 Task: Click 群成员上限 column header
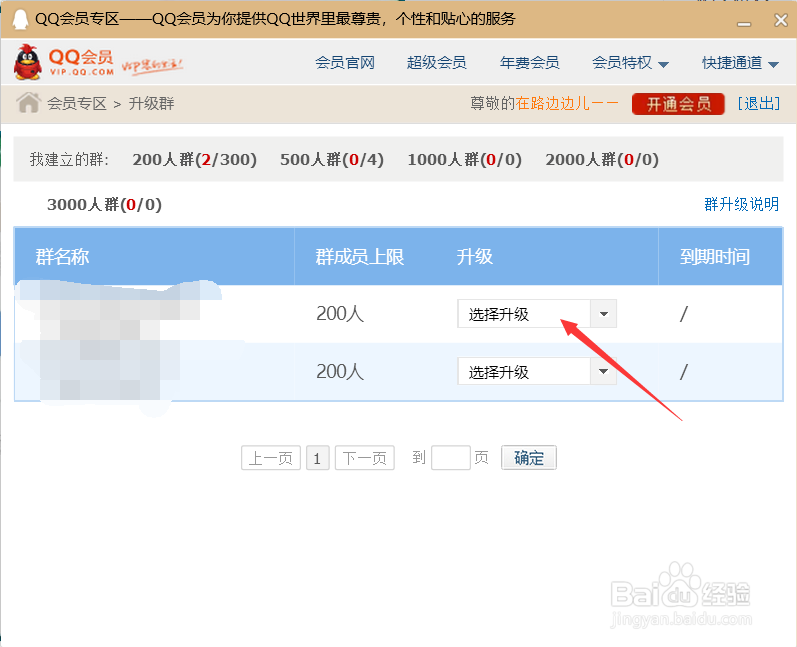coord(360,257)
